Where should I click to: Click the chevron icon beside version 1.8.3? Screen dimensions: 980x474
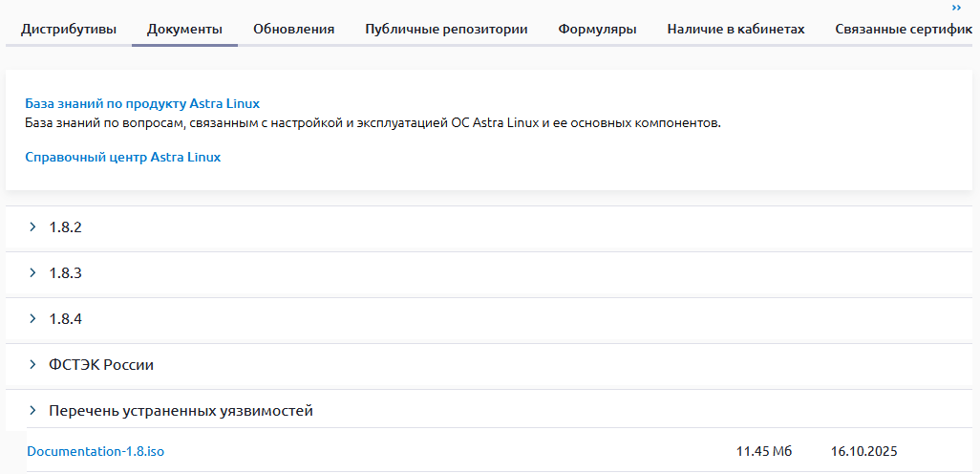click(32, 273)
